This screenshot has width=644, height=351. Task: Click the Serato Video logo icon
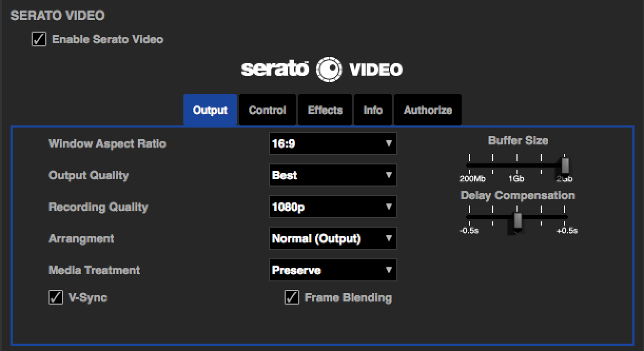(x=328, y=70)
